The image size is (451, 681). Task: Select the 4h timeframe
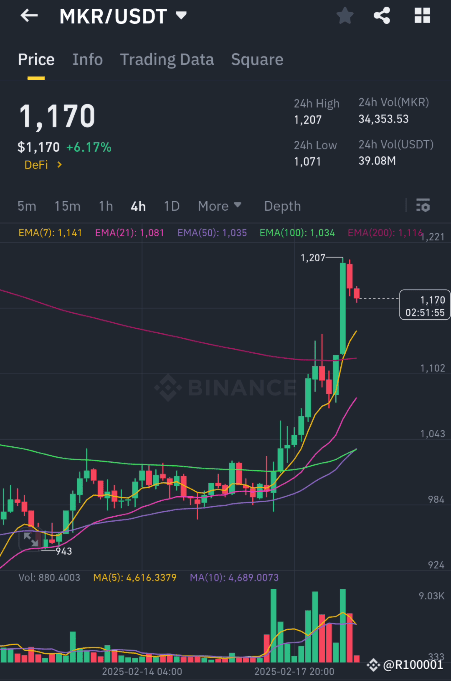pyautogui.click(x=138, y=206)
